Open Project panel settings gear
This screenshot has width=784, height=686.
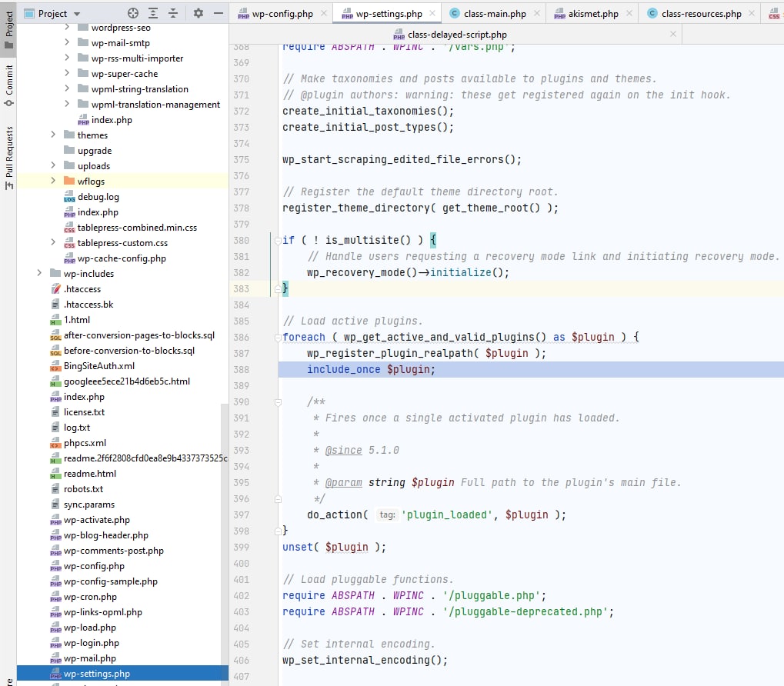pyautogui.click(x=198, y=13)
